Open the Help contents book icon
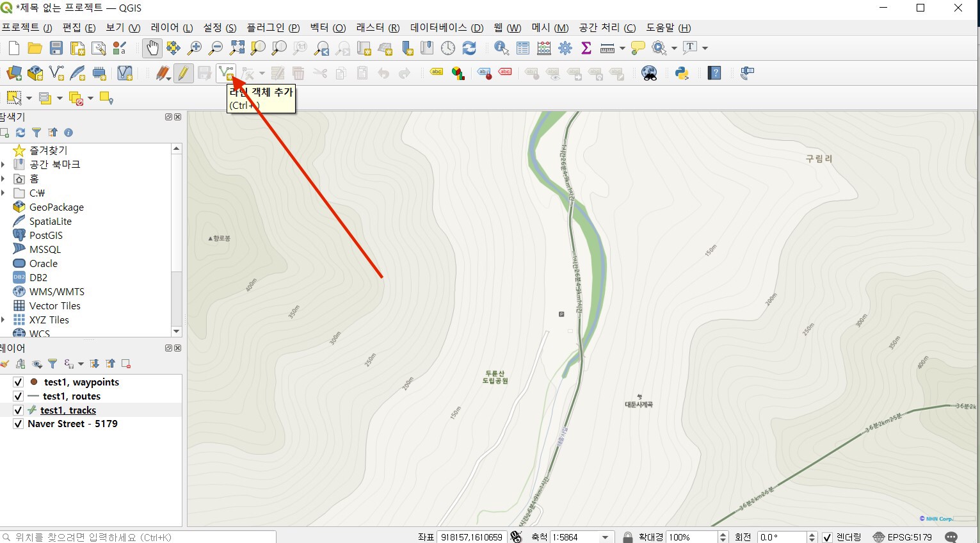980x543 pixels. tap(714, 73)
